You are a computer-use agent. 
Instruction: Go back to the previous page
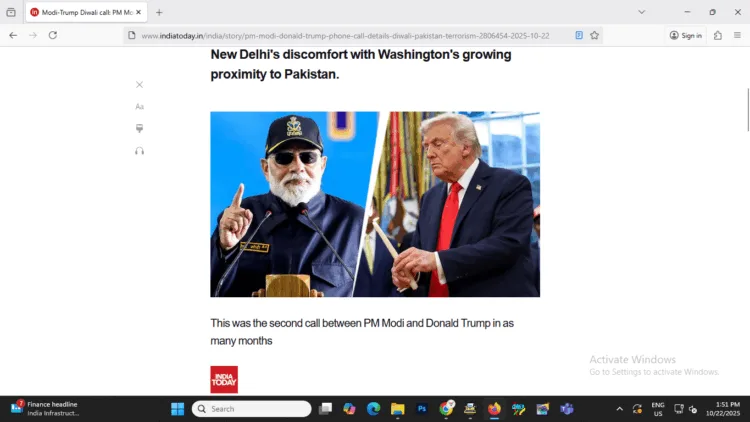click(13, 35)
